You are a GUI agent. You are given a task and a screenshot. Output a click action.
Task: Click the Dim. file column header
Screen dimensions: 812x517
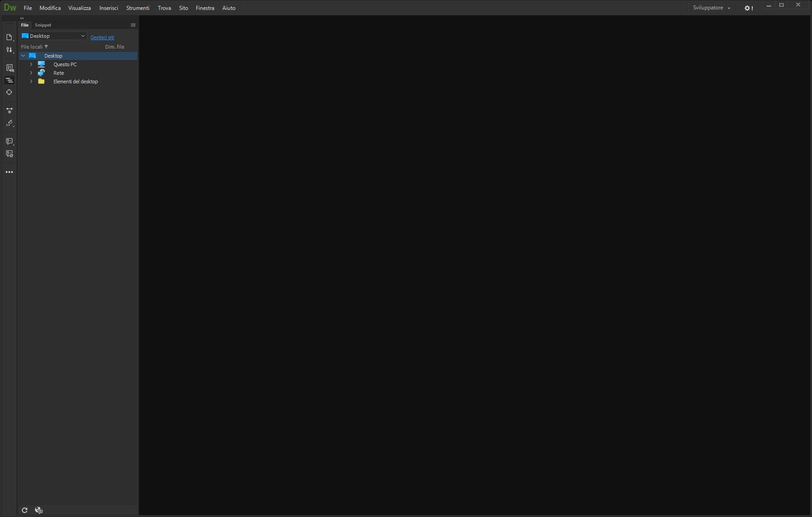coord(114,47)
